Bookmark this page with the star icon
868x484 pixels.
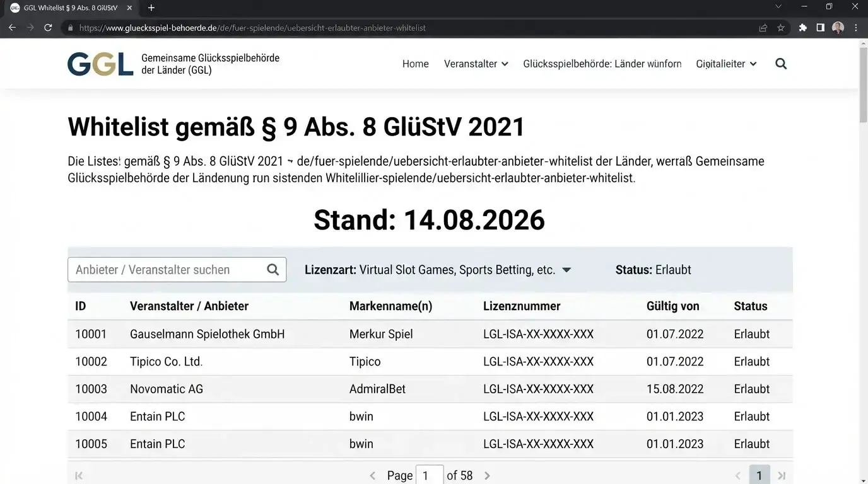click(781, 28)
